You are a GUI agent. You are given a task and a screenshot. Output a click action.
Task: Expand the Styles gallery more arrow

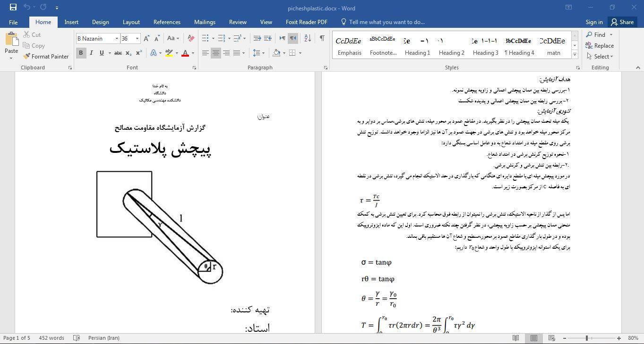click(575, 55)
